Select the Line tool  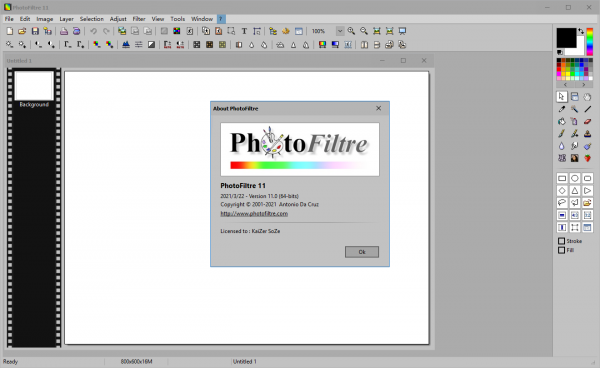click(587, 109)
